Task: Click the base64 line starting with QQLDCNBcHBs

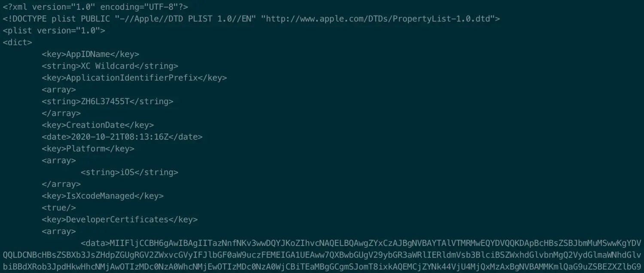Action: point(322,255)
